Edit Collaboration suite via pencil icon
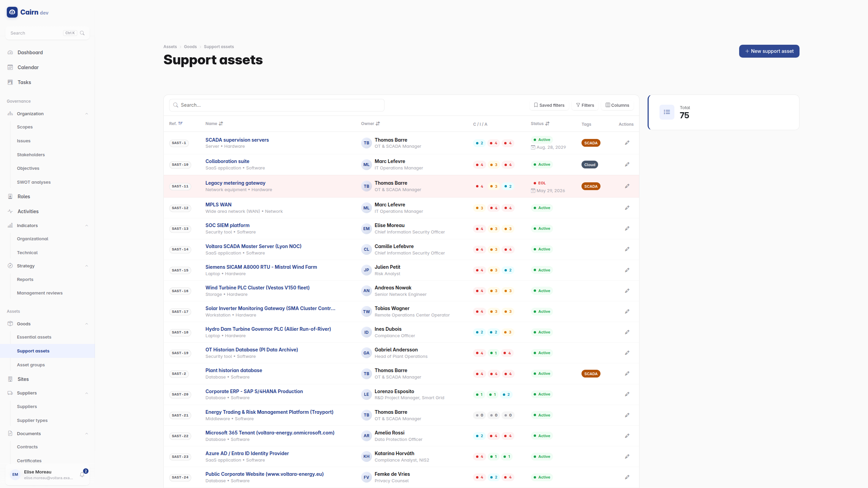The width and height of the screenshot is (868, 488). pyautogui.click(x=627, y=164)
